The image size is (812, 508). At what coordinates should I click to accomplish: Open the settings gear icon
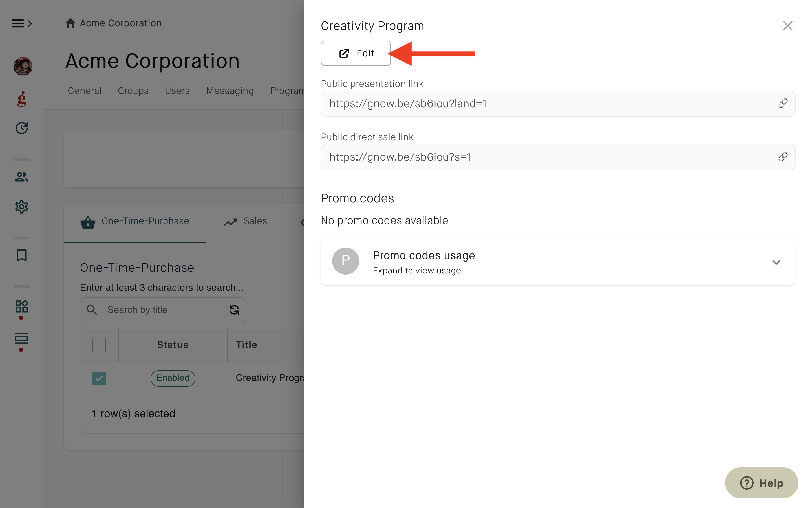[x=21, y=207]
